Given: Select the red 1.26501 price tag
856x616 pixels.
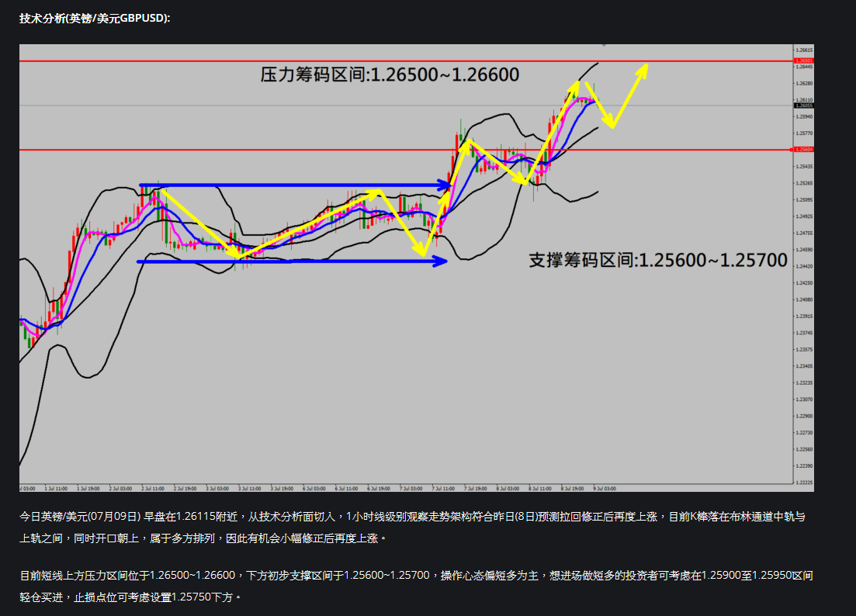Looking at the screenshot, I should [x=803, y=61].
